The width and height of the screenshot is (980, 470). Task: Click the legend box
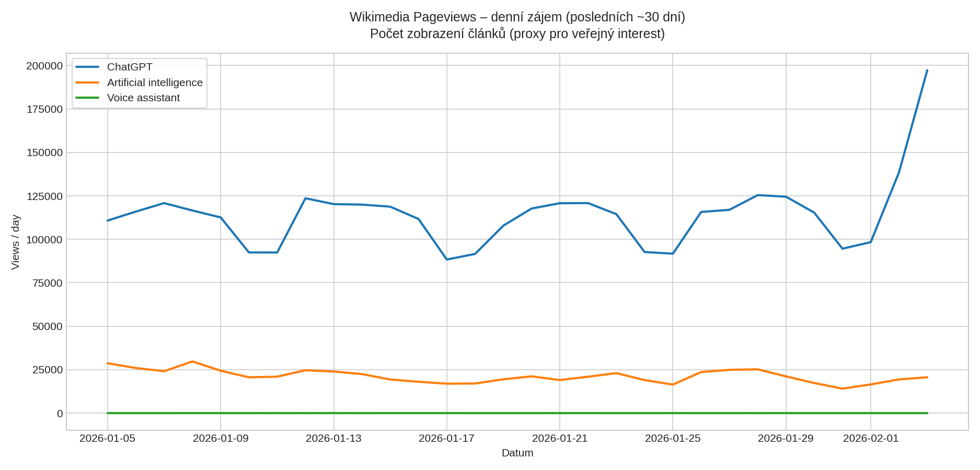click(140, 82)
